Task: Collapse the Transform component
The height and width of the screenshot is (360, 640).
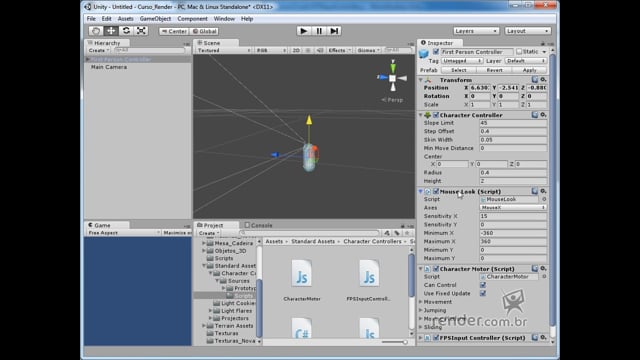Action: tap(421, 80)
